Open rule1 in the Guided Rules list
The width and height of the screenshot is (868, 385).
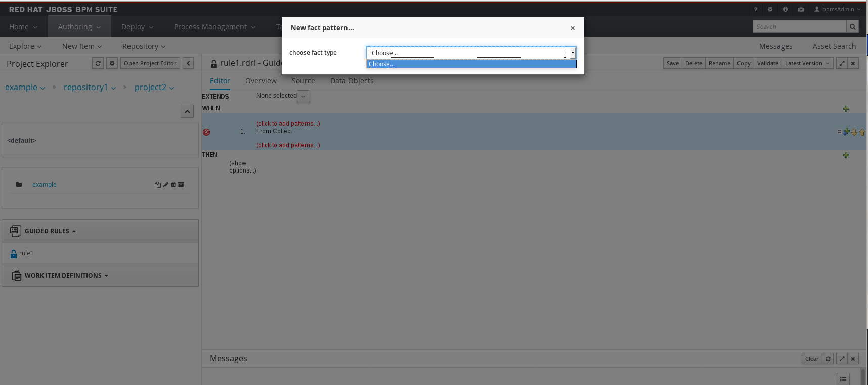click(x=26, y=253)
